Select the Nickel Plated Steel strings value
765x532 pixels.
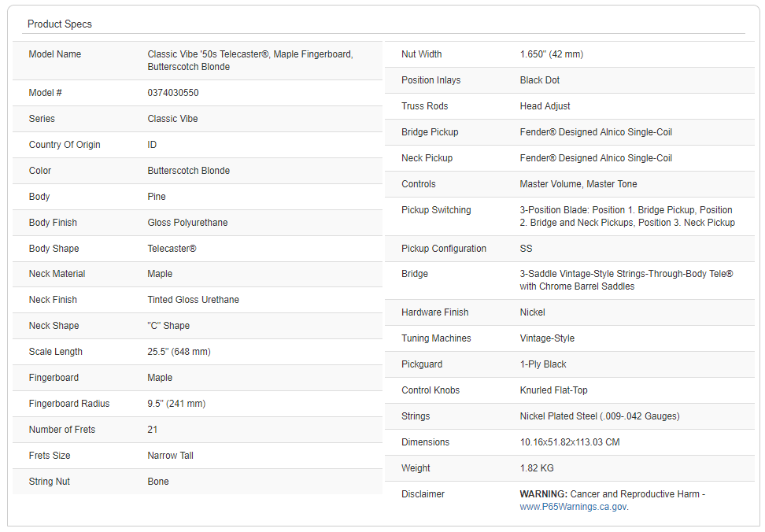600,416
